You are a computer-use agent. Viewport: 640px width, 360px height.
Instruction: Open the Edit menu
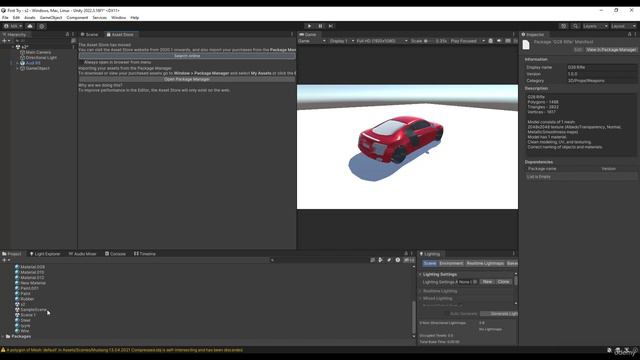click(x=16, y=18)
